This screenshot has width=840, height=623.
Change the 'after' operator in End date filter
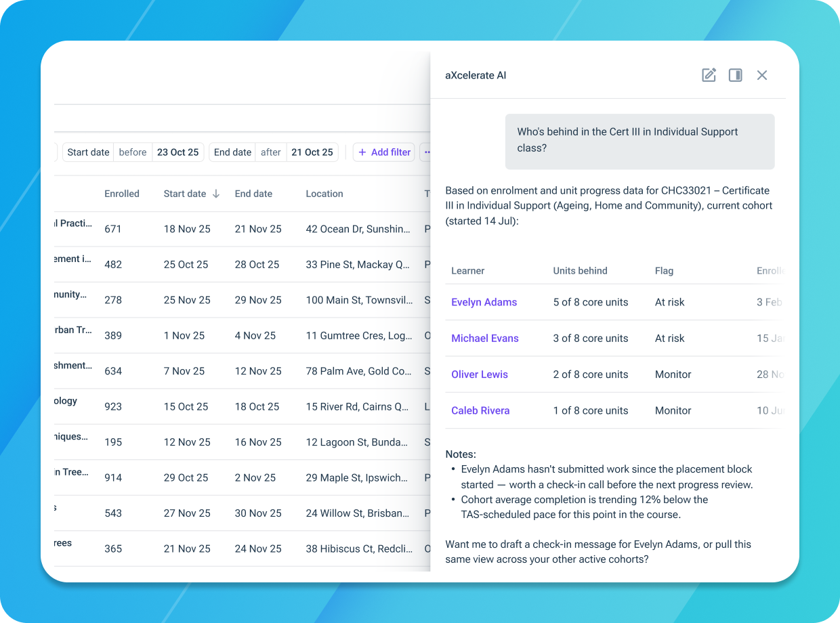click(x=271, y=152)
